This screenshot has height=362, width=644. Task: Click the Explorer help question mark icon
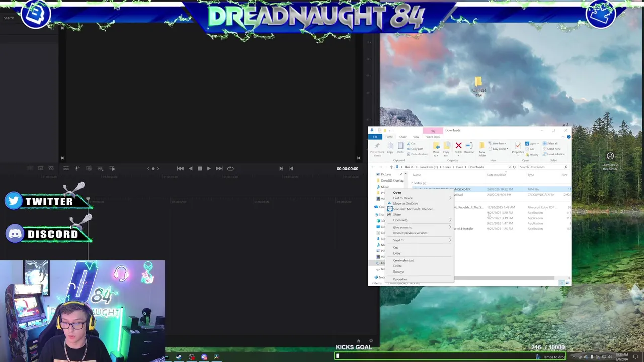[x=568, y=137]
